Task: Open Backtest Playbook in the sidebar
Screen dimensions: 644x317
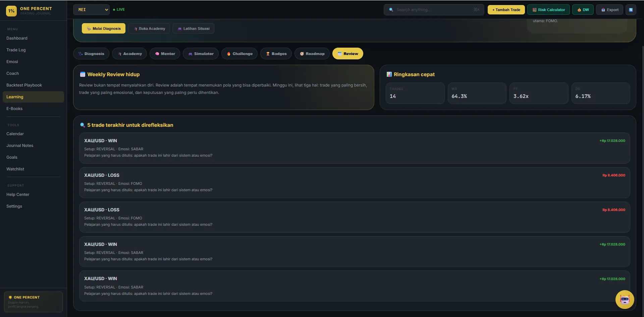Action: click(x=33, y=85)
